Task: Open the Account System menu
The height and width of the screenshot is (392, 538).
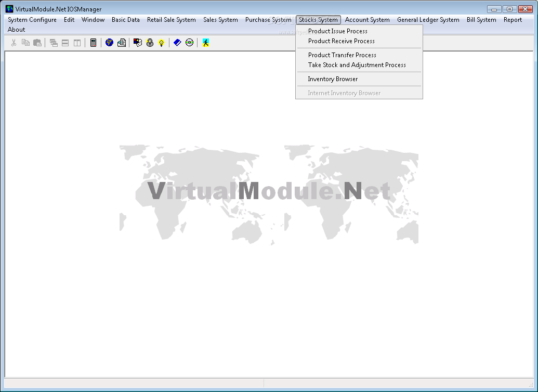Action: 367,20
